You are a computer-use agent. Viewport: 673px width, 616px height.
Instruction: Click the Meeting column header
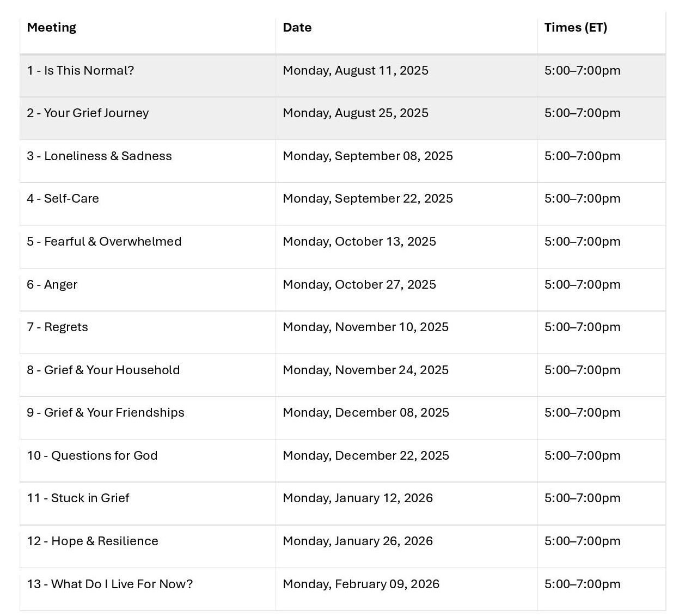point(52,28)
